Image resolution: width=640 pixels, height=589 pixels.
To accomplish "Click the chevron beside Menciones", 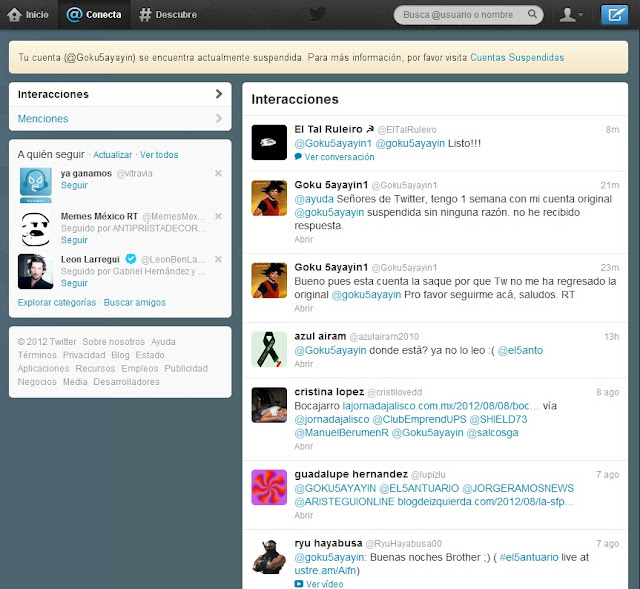I will pos(219,118).
